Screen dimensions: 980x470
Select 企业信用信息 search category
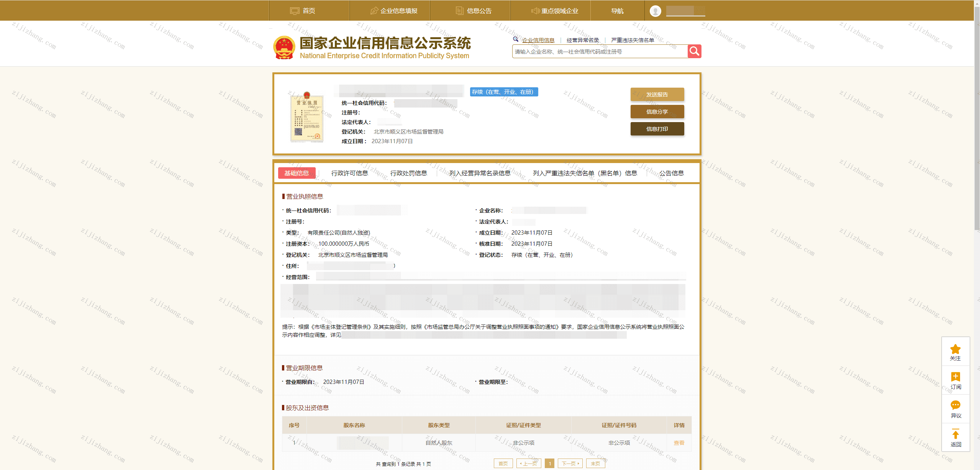coord(538,40)
